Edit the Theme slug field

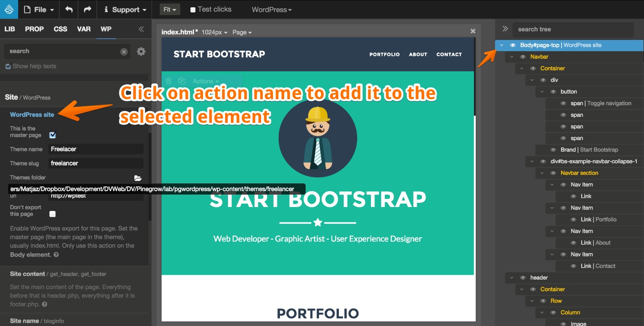click(x=96, y=163)
